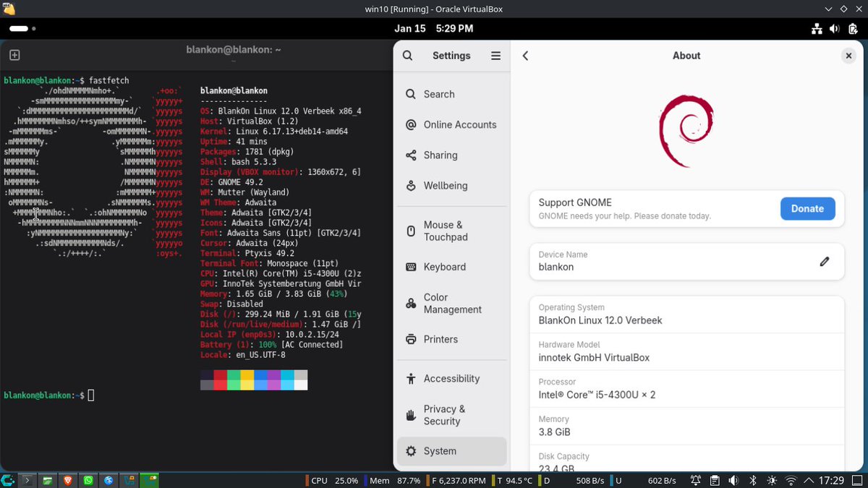Screen dimensions: 868x488
Task: Select Printers in the Settings sidebar
Action: coord(452,339)
